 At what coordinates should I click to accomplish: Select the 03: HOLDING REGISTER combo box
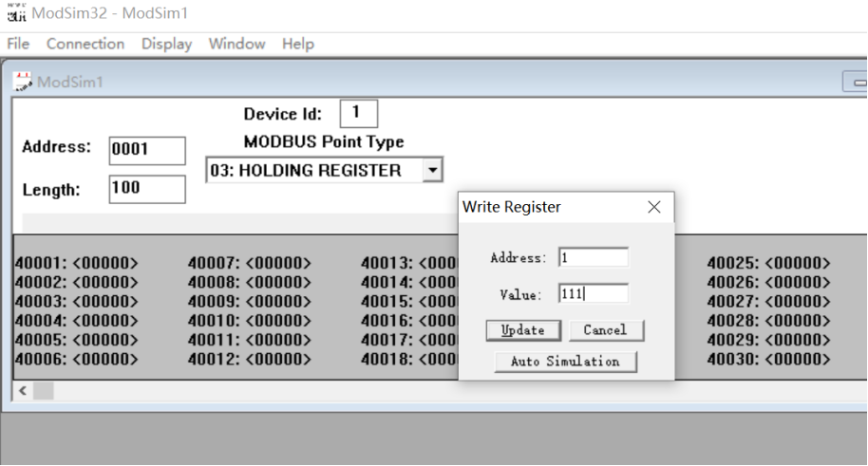pyautogui.click(x=325, y=170)
